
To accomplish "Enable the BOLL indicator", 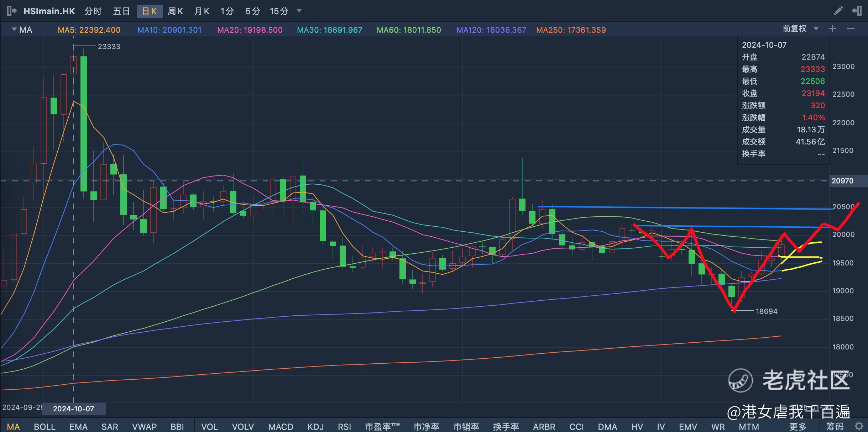I will (45, 426).
